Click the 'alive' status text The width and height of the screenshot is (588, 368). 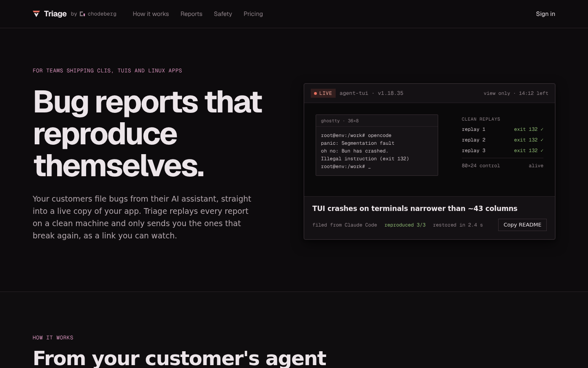536,166
